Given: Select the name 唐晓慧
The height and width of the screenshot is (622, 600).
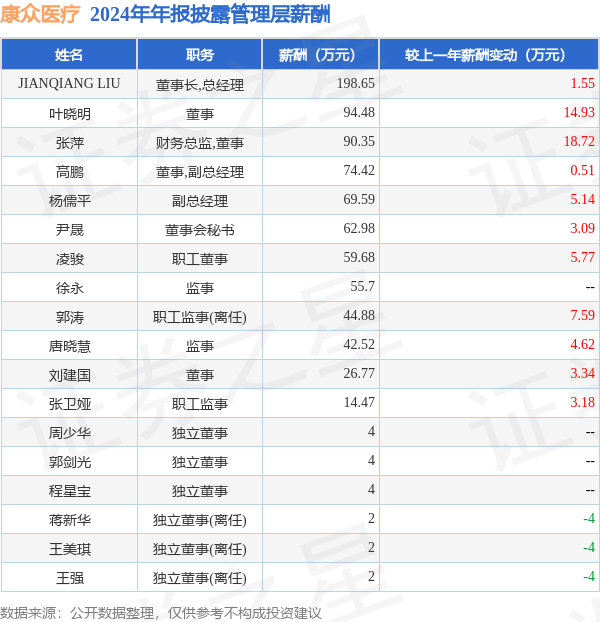Looking at the screenshot, I should point(70,346).
